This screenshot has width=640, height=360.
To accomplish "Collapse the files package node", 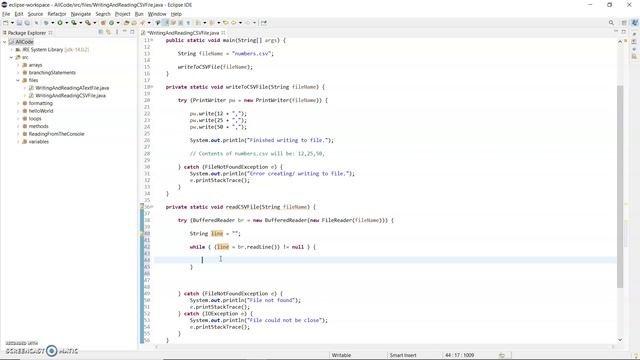I will click(x=18, y=80).
